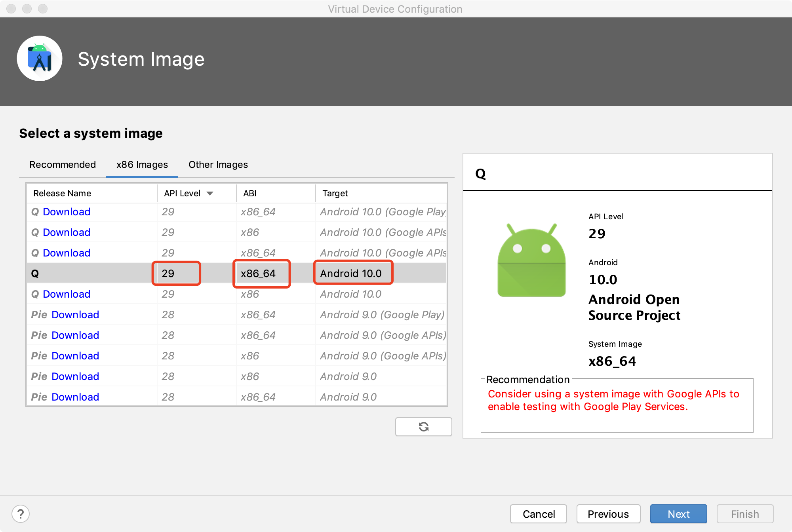This screenshot has width=792, height=532.
Task: Select the x86 Images tab
Action: [x=142, y=164]
